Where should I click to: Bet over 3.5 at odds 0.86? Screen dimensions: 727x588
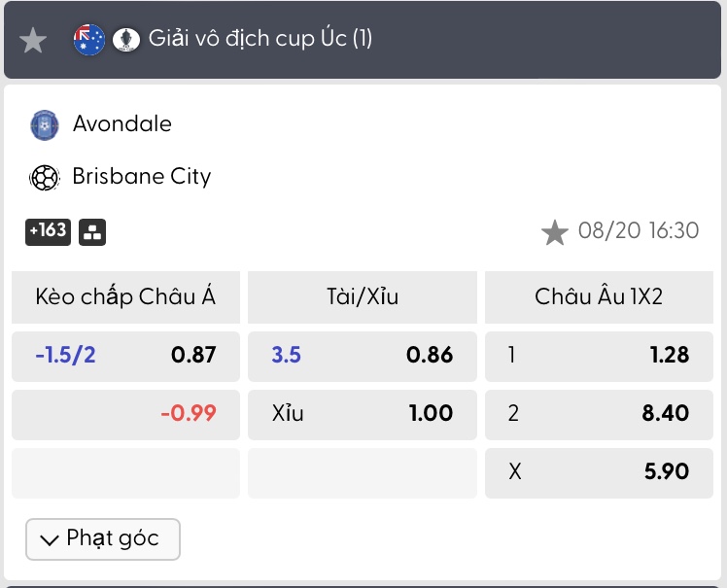click(x=363, y=356)
